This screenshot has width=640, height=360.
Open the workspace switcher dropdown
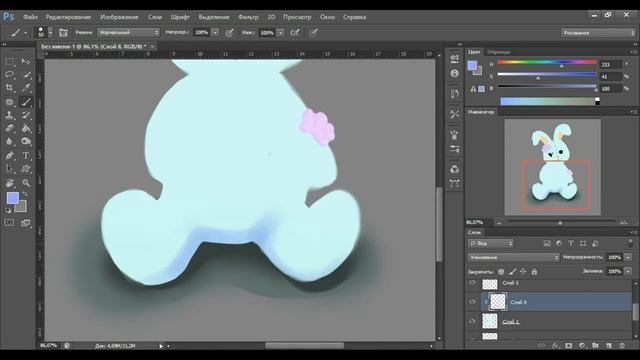598,33
